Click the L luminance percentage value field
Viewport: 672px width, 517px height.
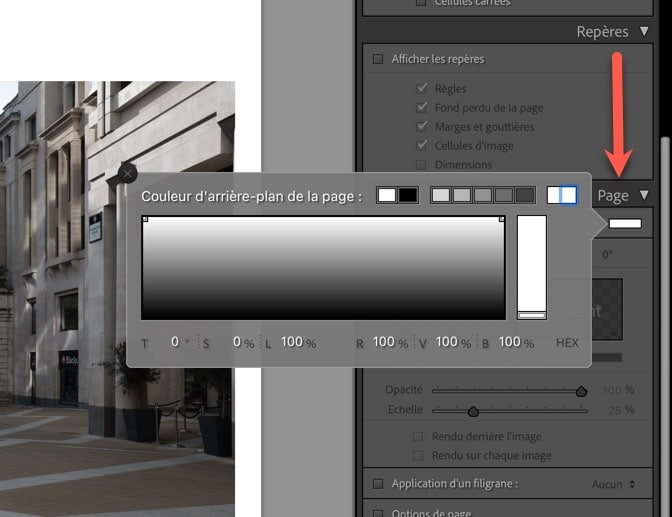click(291, 343)
